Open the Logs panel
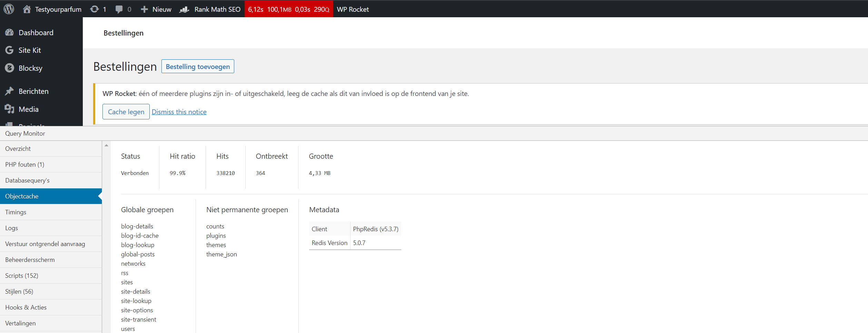The image size is (868, 333). [x=51, y=228]
